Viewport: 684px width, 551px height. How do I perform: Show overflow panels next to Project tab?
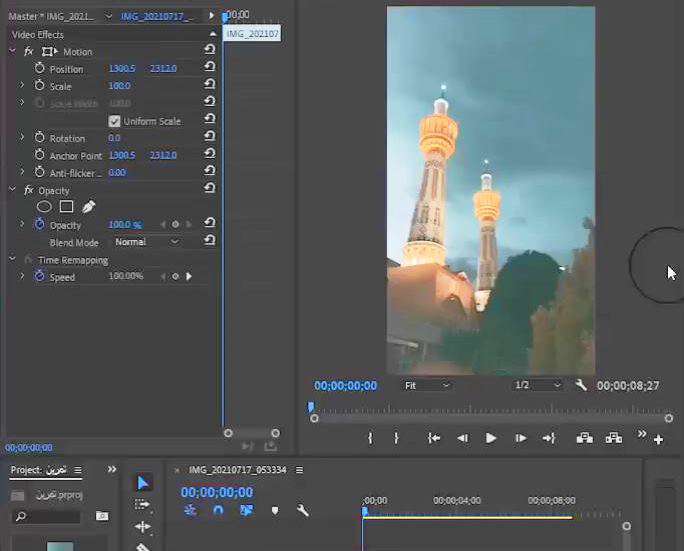coord(112,469)
